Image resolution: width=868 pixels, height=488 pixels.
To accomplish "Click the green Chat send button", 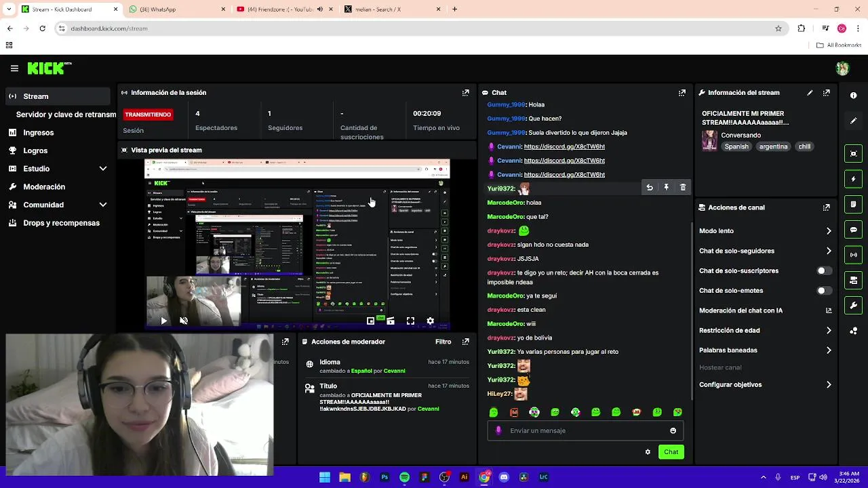I will pyautogui.click(x=671, y=452).
